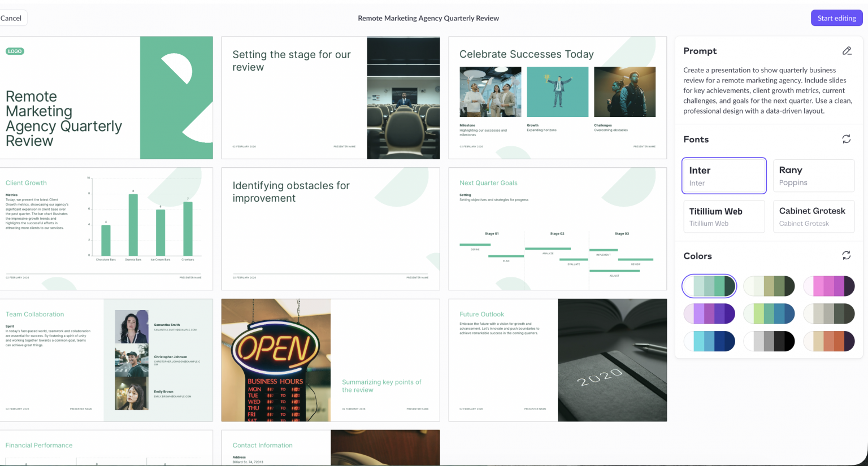Open the title slide with the LOGO badge
The image size is (868, 466).
tap(106, 98)
